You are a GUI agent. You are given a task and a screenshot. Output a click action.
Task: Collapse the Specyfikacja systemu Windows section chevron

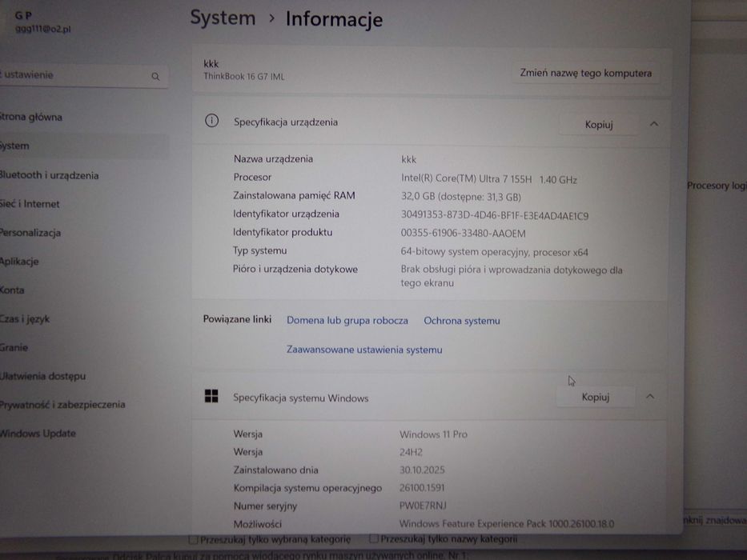click(x=650, y=396)
